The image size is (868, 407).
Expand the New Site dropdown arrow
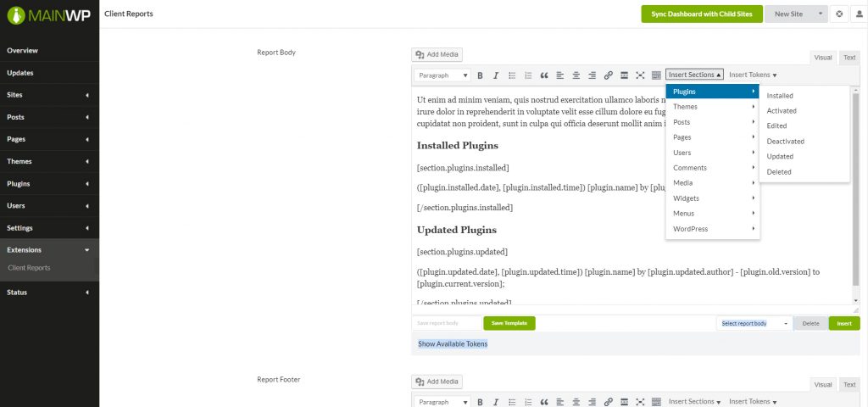click(821, 14)
